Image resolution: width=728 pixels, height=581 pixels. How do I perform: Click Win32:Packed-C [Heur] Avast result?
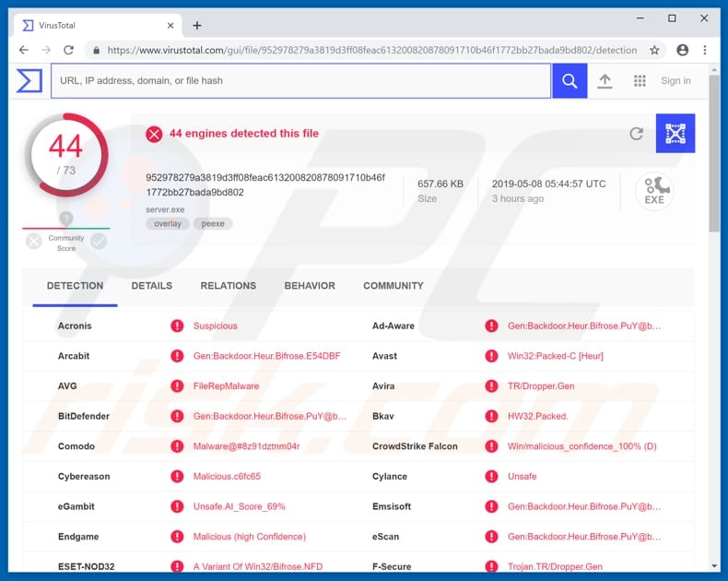click(x=556, y=356)
